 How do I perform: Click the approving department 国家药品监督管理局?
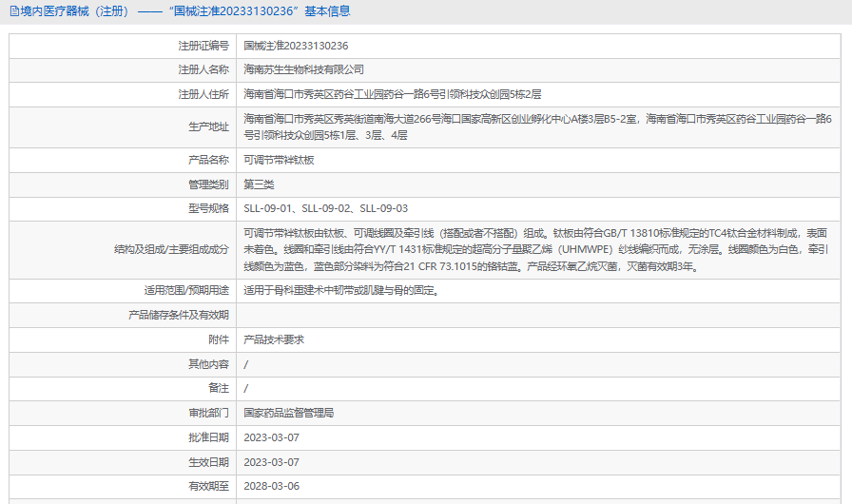tap(288, 413)
